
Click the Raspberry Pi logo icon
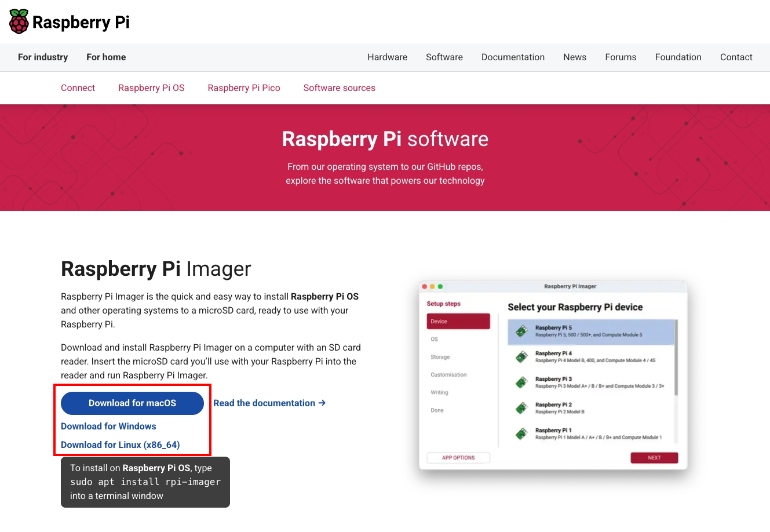[x=19, y=21]
